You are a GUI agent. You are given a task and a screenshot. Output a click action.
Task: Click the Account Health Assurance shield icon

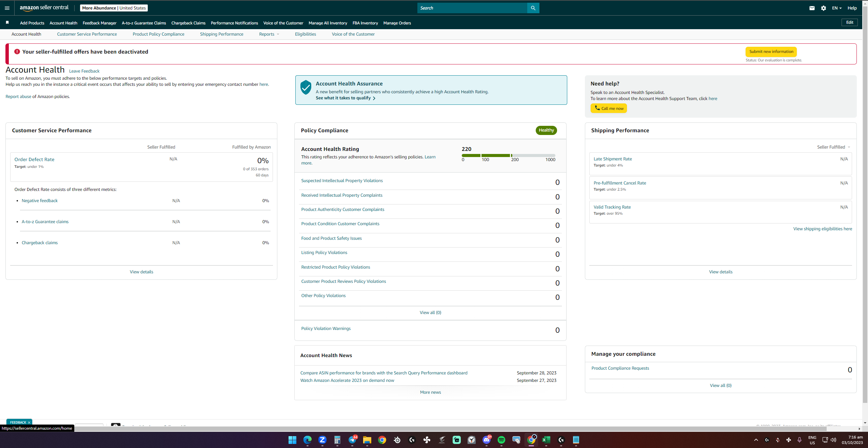click(306, 87)
